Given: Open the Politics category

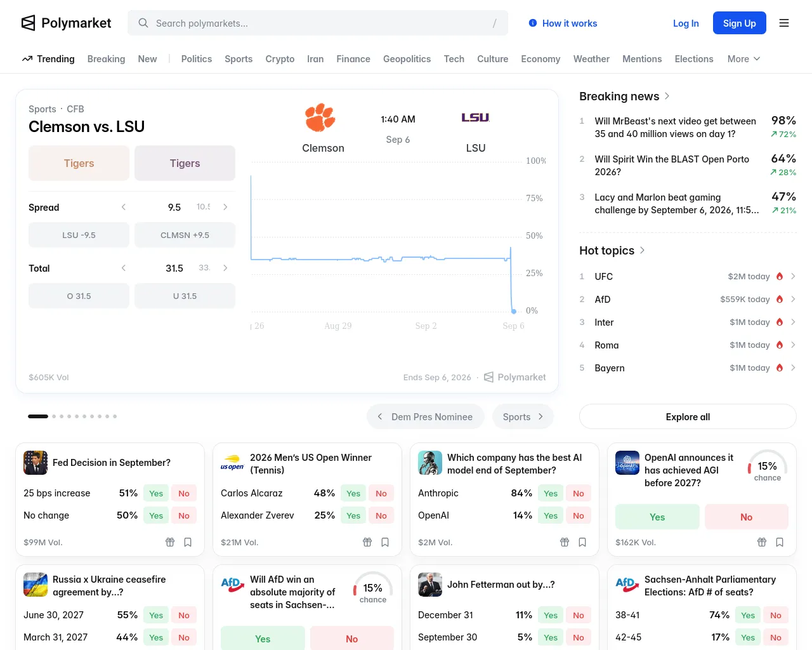Looking at the screenshot, I should [197, 58].
